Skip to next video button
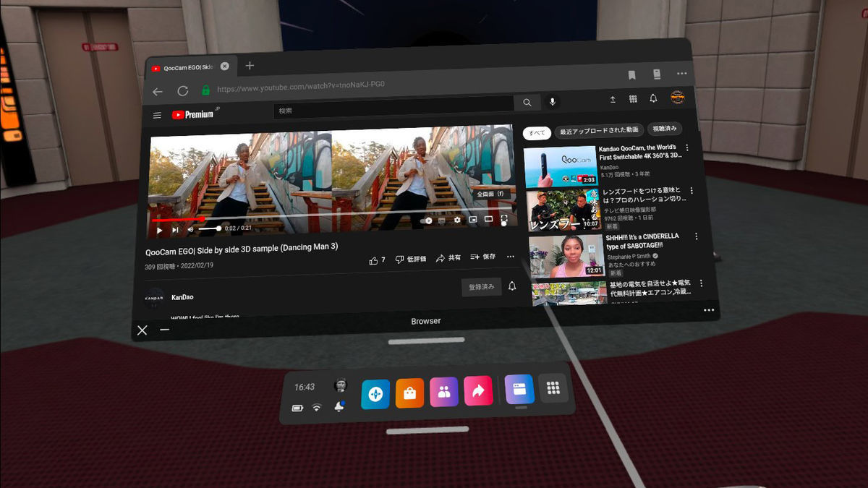868x488 pixels. pyautogui.click(x=175, y=230)
